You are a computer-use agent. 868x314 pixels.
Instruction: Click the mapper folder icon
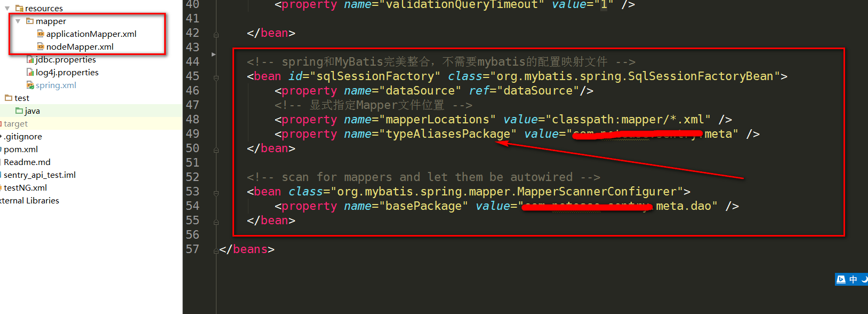[30, 21]
